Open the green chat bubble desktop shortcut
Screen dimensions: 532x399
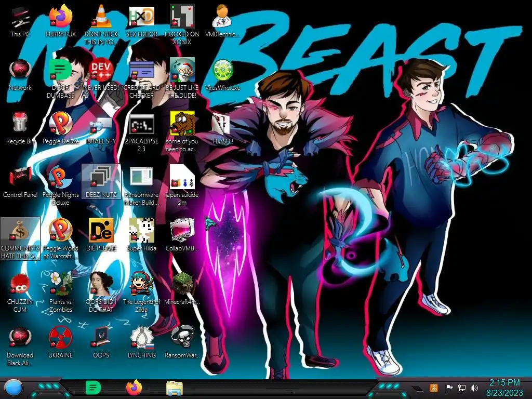click(60, 77)
